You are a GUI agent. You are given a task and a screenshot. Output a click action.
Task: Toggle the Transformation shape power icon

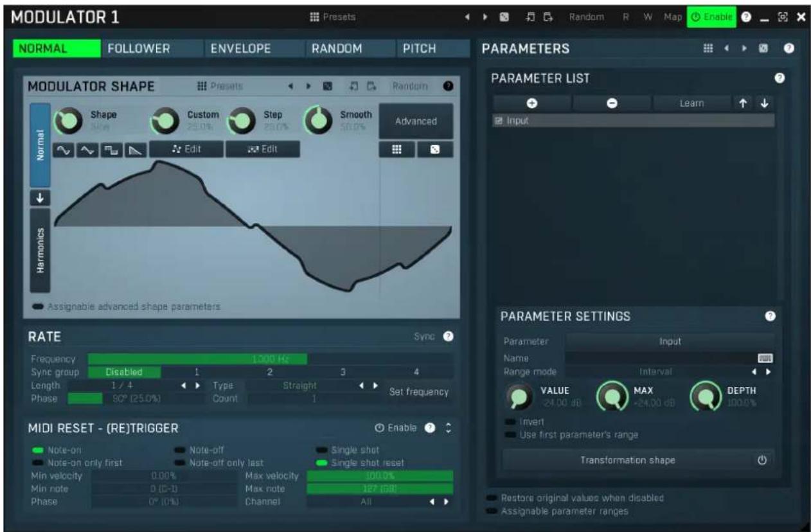pos(762,460)
